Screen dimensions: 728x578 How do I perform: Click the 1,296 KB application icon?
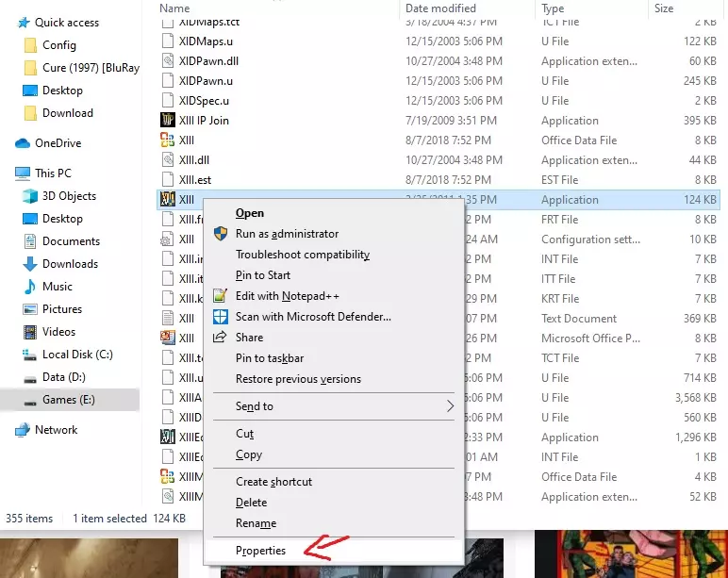point(168,437)
